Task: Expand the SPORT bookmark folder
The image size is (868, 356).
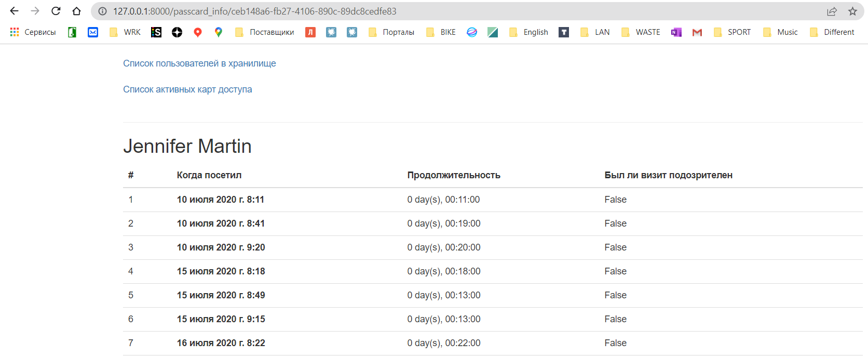Action: tap(733, 32)
